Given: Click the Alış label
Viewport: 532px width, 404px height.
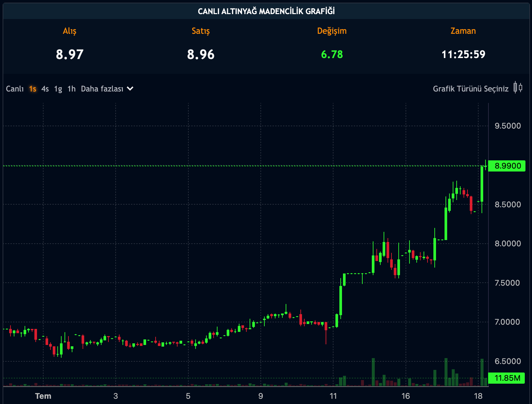Looking at the screenshot, I should (x=69, y=31).
